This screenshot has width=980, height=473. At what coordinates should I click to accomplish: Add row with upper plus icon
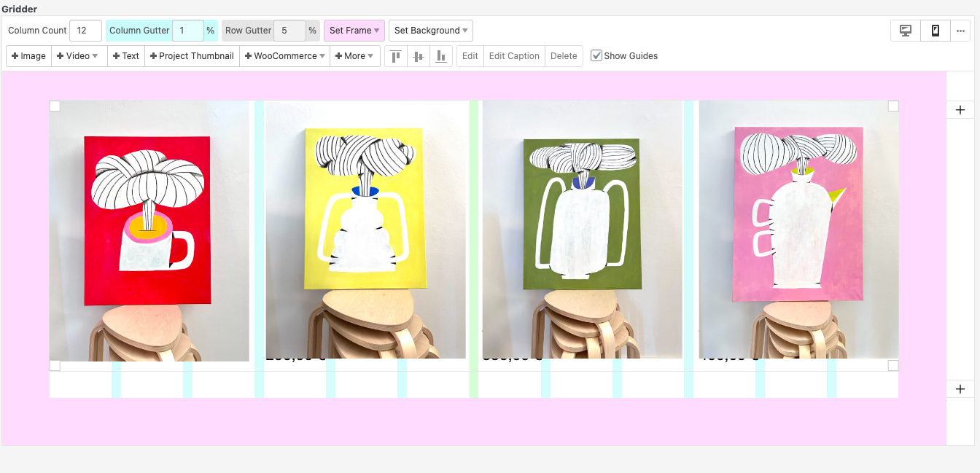click(960, 109)
